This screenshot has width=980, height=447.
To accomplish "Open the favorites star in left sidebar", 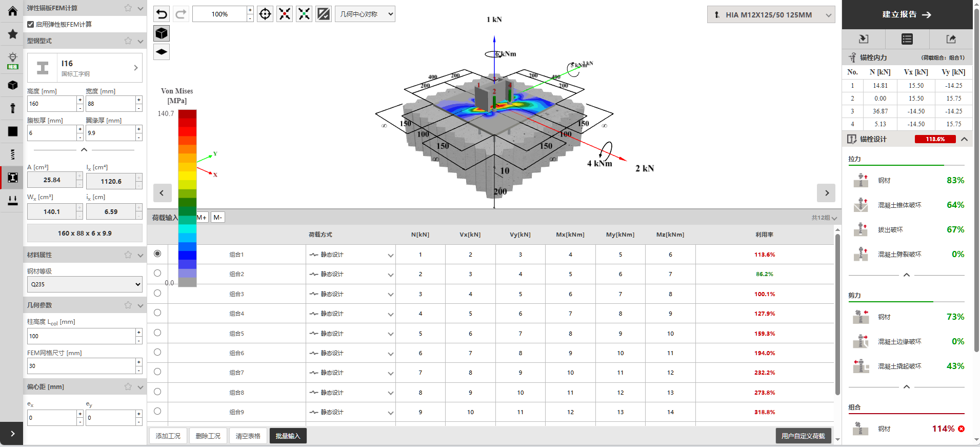I will click(x=12, y=34).
